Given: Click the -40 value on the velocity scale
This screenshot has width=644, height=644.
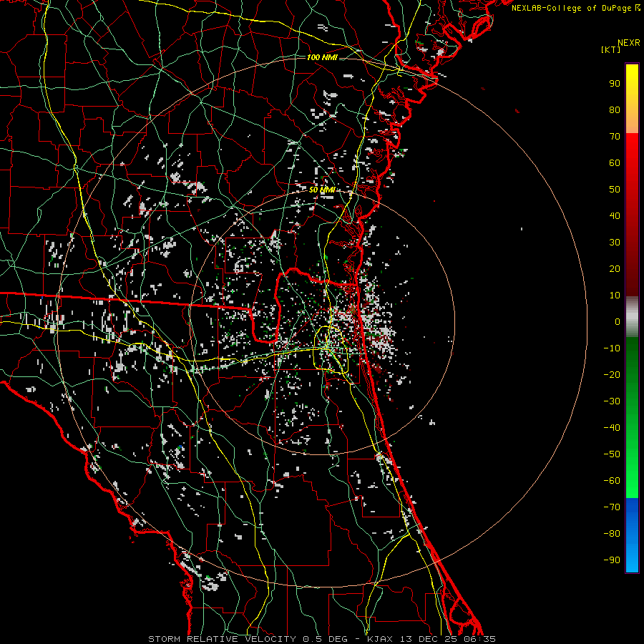Looking at the screenshot, I should point(612,428).
